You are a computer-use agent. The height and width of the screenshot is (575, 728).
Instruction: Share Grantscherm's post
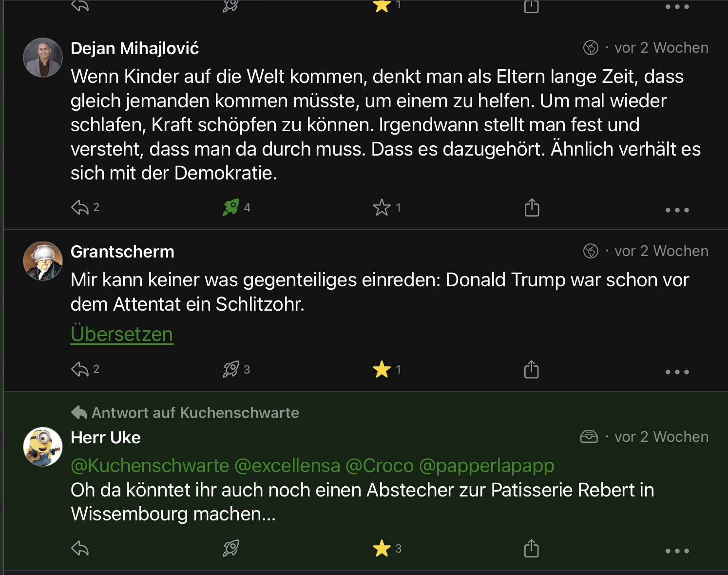532,369
